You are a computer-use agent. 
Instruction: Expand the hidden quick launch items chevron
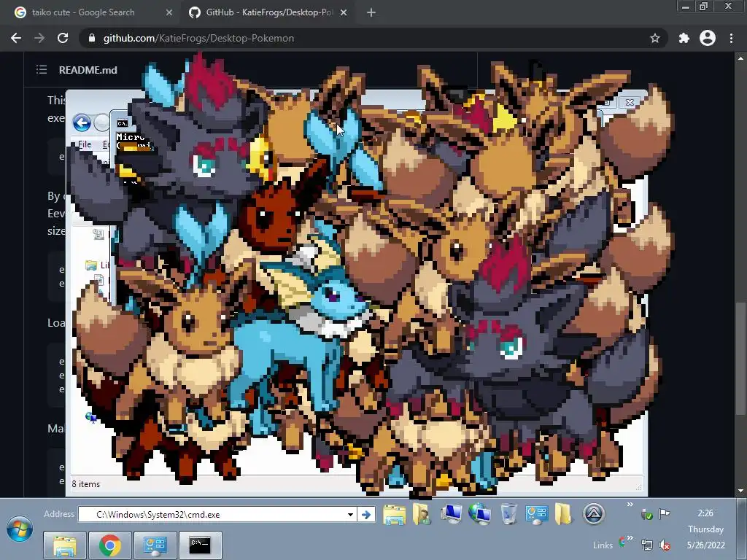tap(630, 505)
